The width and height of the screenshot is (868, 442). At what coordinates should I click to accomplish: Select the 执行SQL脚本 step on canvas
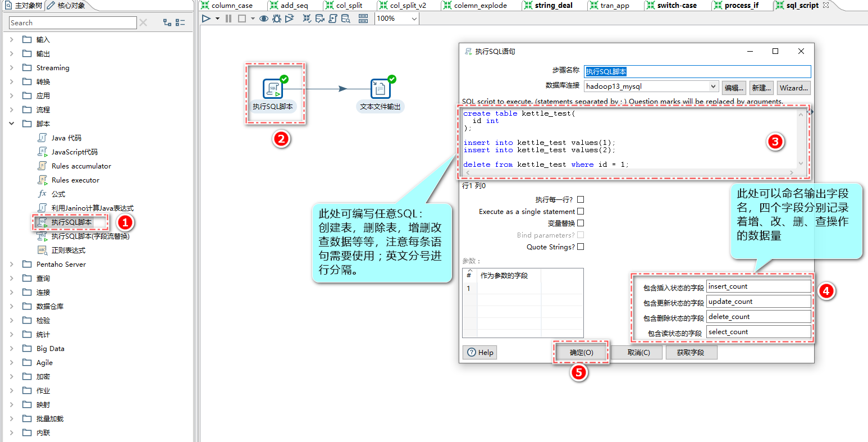pos(273,89)
